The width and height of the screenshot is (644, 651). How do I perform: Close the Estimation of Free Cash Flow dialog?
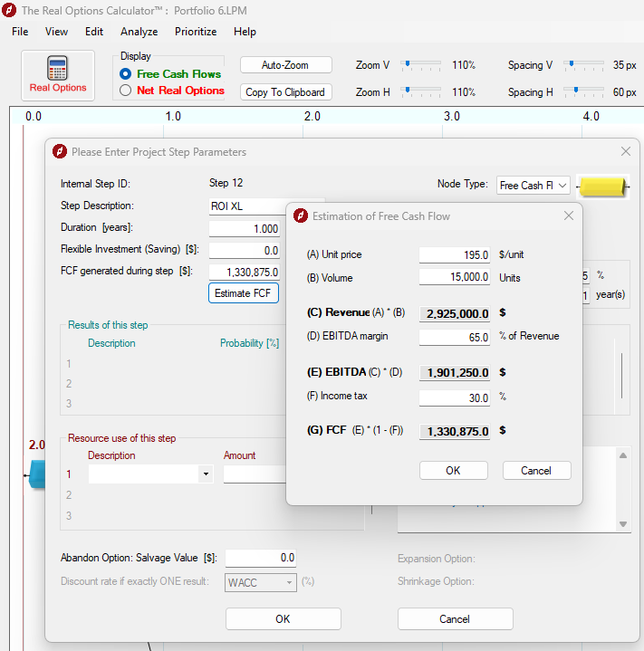tap(568, 215)
